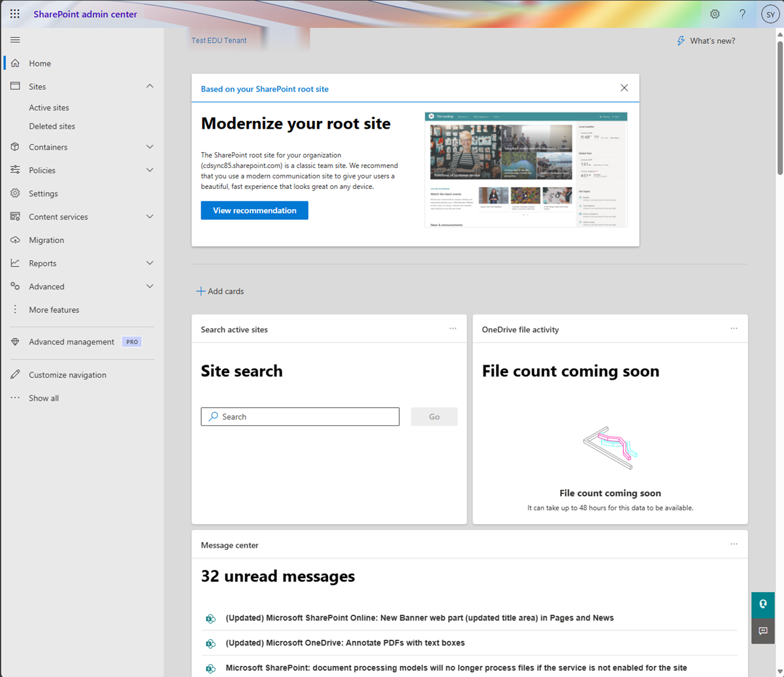Image resolution: width=784 pixels, height=677 pixels.
Task: Expand the Containers chevron
Action: click(x=150, y=147)
